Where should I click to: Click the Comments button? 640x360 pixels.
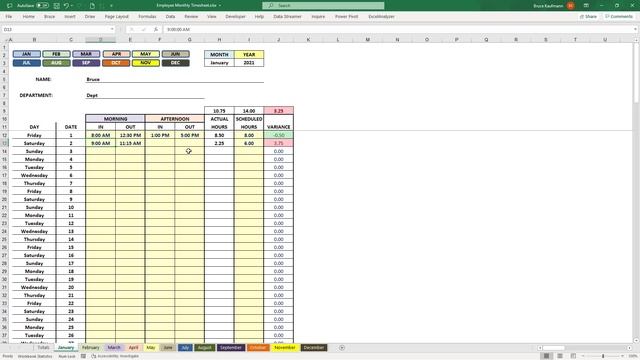point(619,17)
